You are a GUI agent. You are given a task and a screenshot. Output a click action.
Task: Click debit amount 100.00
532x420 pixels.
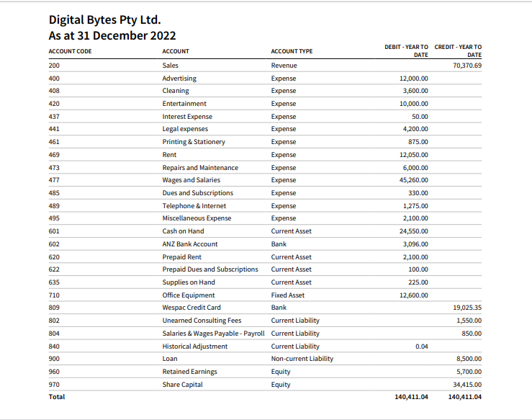coord(418,269)
